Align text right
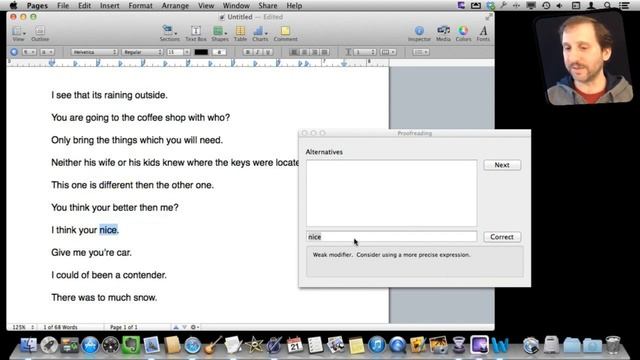Image resolution: width=640 pixels, height=360 pixels. point(314,52)
